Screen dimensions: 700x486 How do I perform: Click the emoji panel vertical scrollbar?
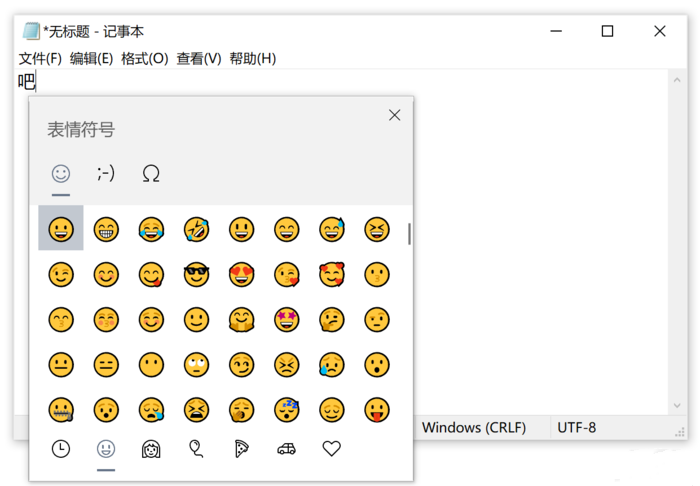pos(409,234)
